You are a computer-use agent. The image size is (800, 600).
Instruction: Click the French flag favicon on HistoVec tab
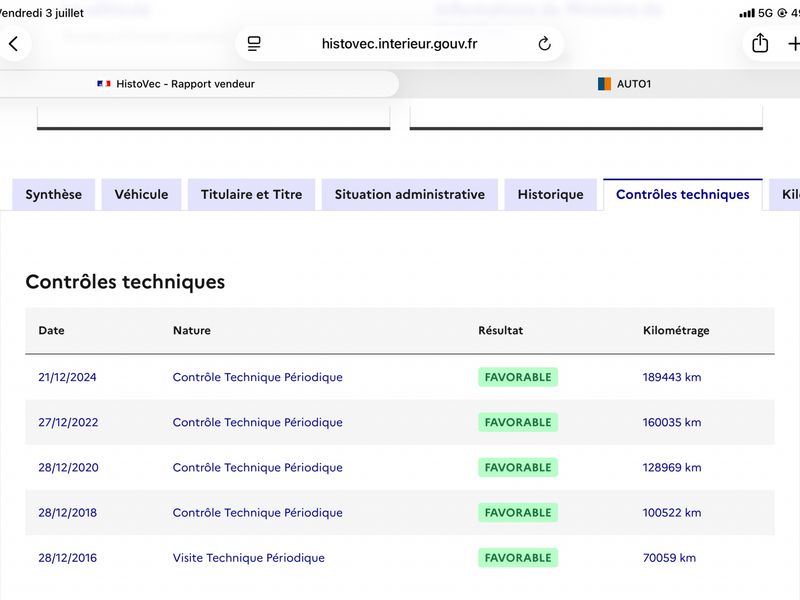point(104,84)
